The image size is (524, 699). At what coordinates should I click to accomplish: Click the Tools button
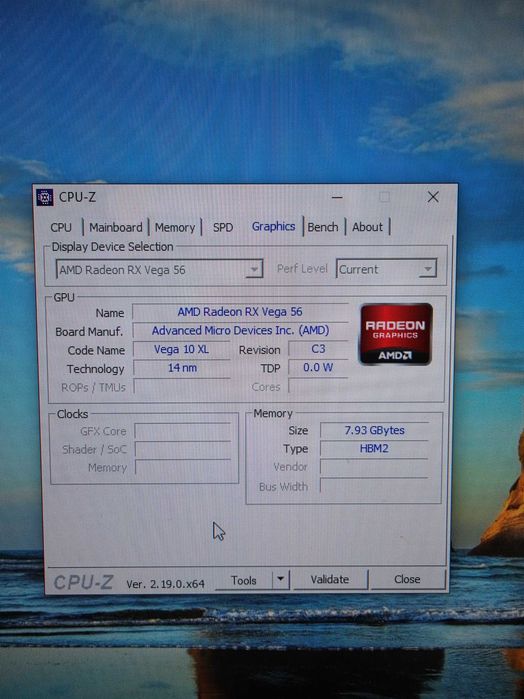coord(243,580)
